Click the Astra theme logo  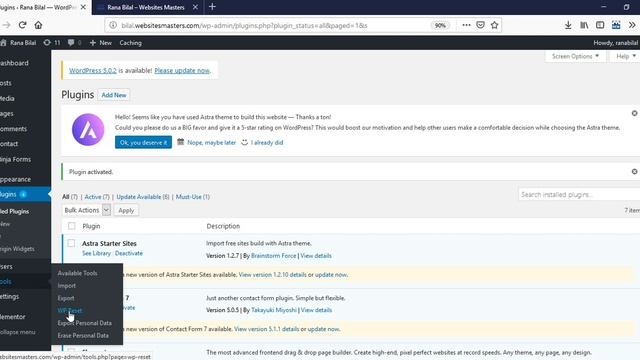click(x=88, y=130)
